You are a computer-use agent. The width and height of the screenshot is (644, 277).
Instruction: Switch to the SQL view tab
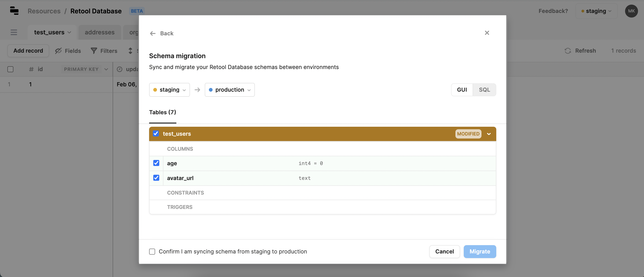pyautogui.click(x=484, y=90)
